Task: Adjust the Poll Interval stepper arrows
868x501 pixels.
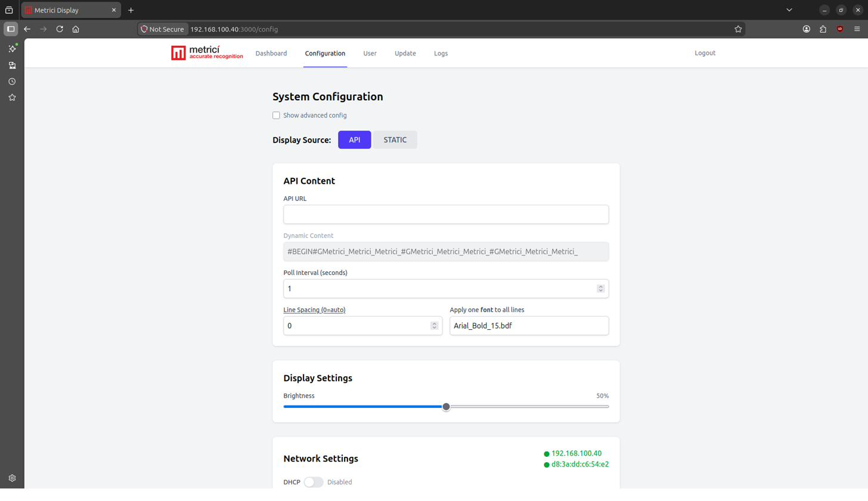Action: point(600,289)
